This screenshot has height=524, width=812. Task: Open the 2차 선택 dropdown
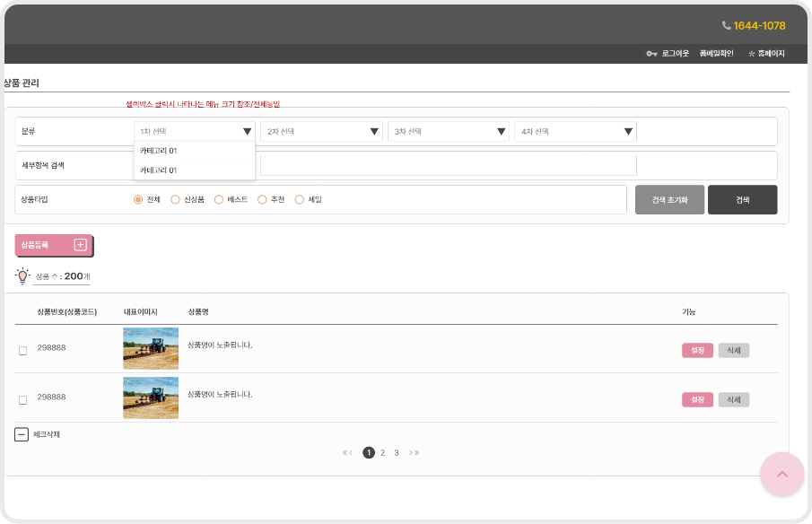(x=321, y=132)
